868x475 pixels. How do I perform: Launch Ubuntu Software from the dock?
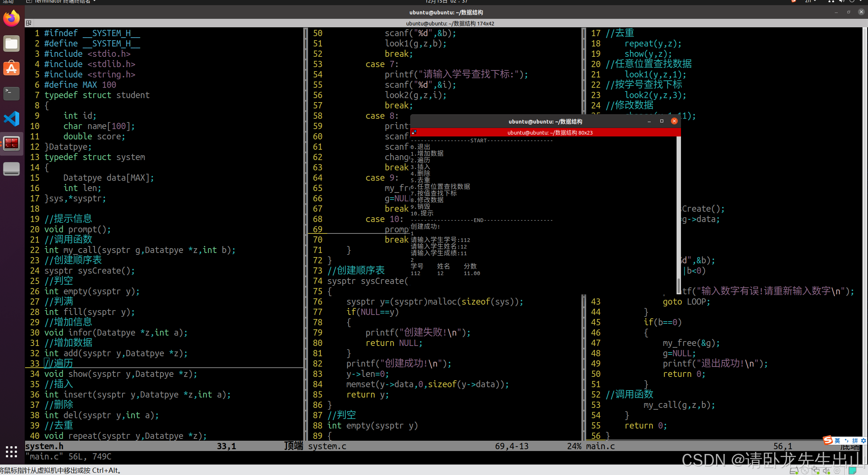click(11, 68)
